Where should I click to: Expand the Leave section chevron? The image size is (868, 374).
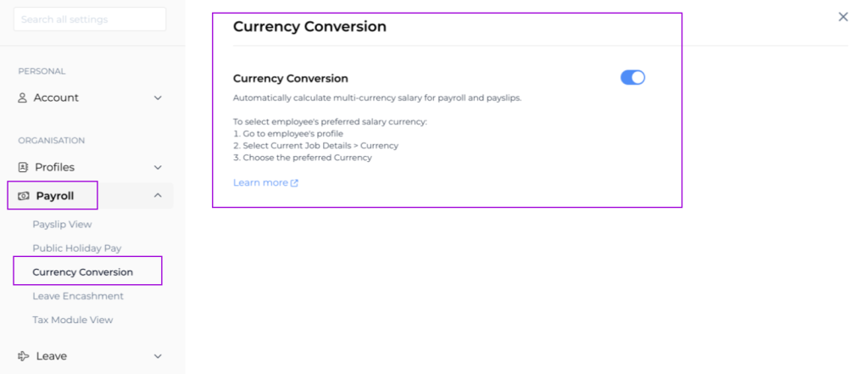pos(158,356)
